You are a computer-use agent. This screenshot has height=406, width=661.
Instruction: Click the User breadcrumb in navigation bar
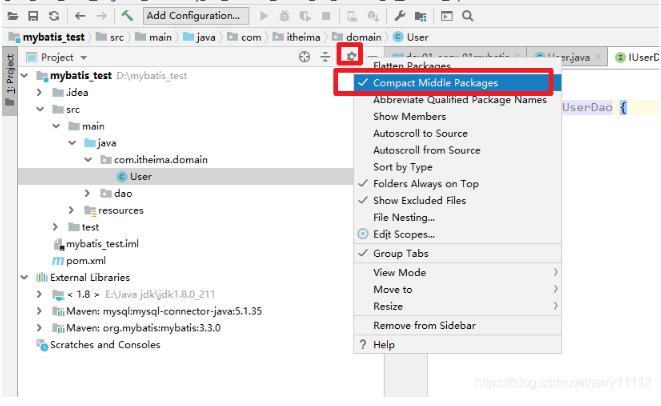[x=411, y=38]
